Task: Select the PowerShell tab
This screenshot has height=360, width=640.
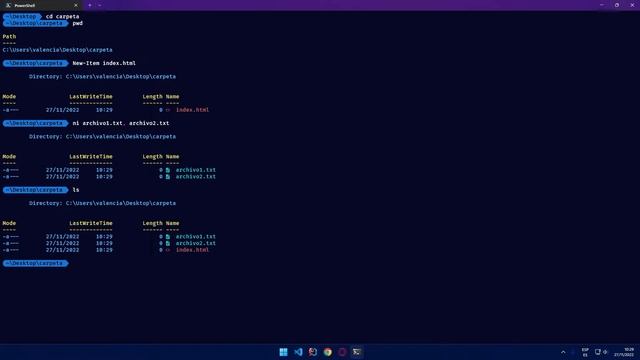Action: tap(41, 5)
